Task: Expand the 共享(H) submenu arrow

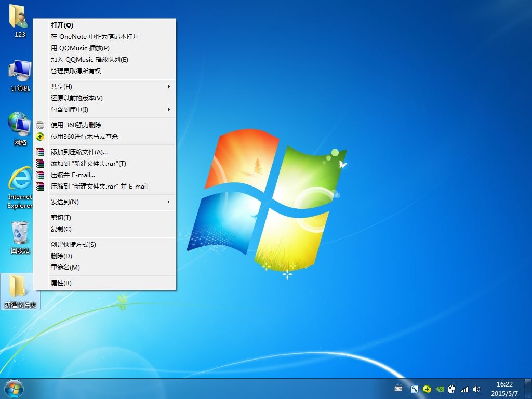Action: tap(169, 87)
